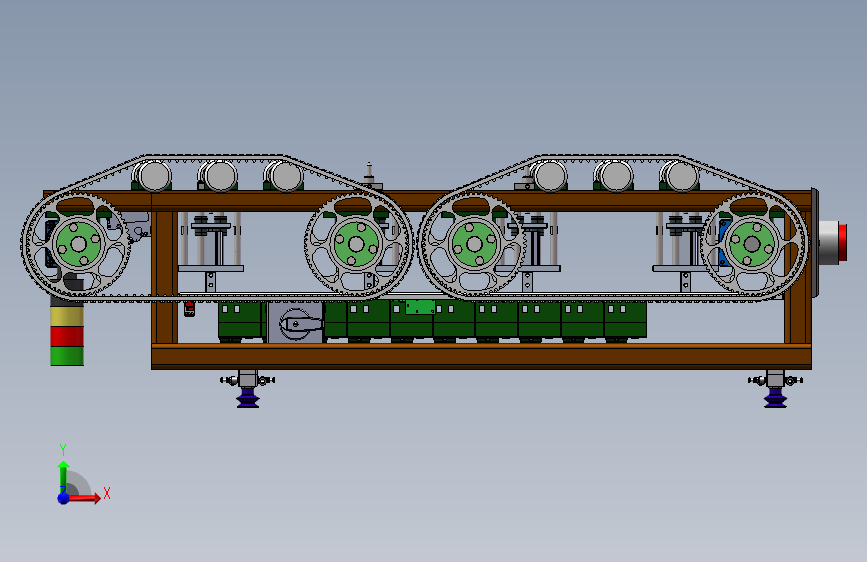This screenshot has width=867, height=562.
Task: Select the small red component beside the terminal row
Action: pos(189,309)
